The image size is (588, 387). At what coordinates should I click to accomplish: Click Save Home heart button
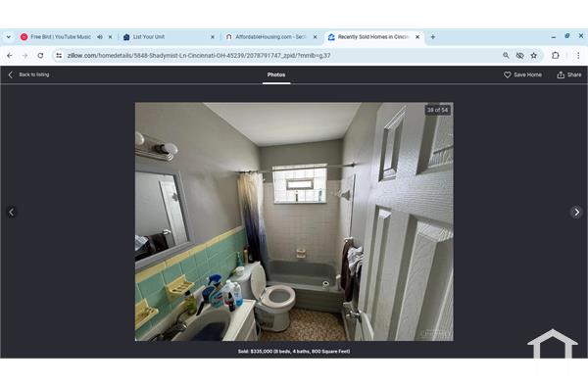pyautogui.click(x=522, y=74)
